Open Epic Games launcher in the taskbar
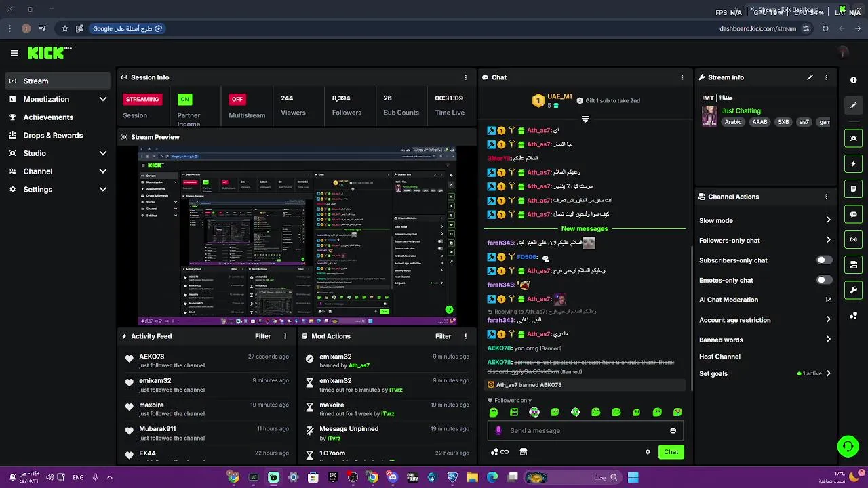 tap(333, 477)
